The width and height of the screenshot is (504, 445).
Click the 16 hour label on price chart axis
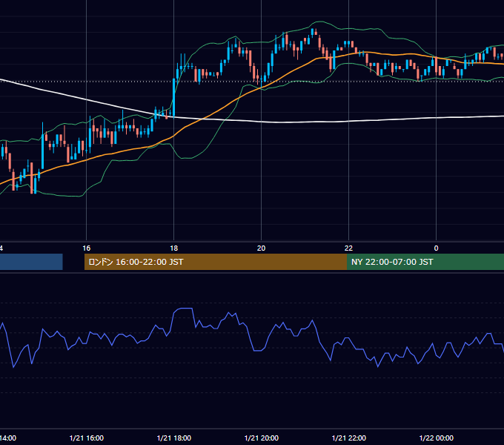[87, 248]
